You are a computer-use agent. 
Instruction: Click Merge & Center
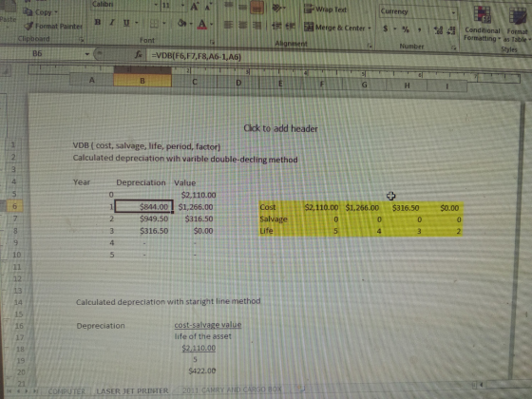pyautogui.click(x=334, y=28)
